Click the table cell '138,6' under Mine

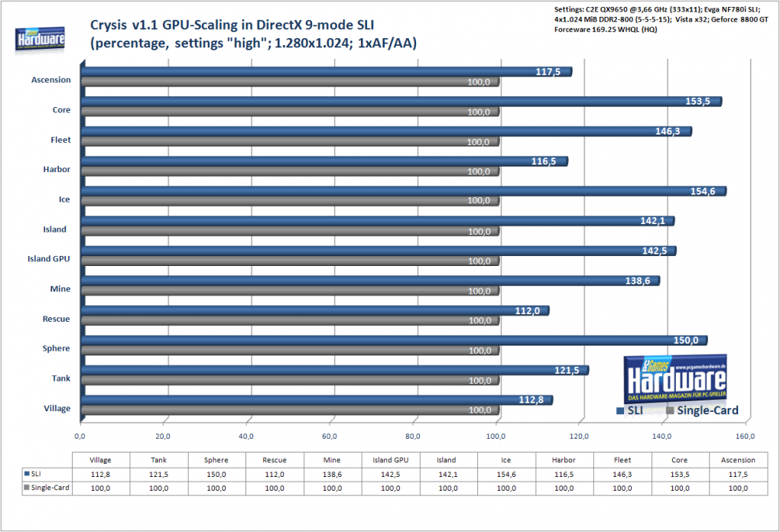coord(333,475)
